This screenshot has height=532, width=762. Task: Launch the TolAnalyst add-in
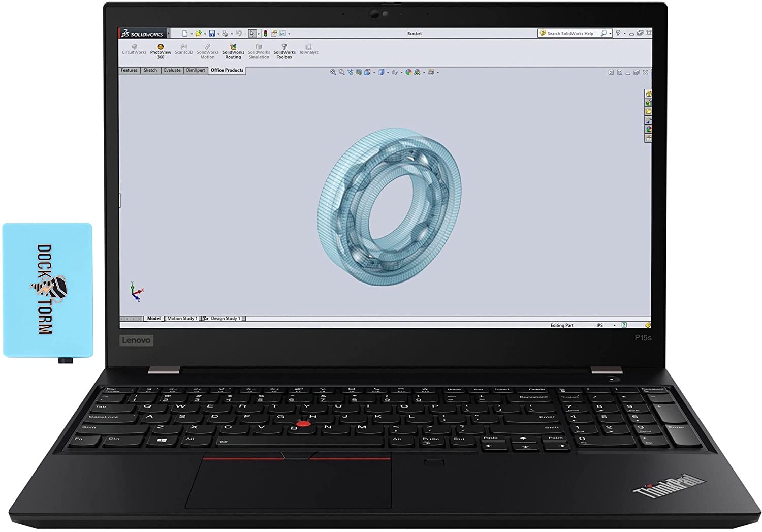308,49
